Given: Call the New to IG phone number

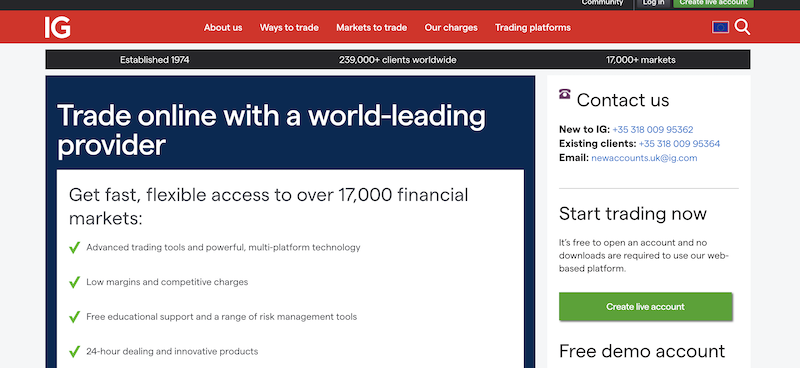Looking at the screenshot, I should click(x=653, y=130).
